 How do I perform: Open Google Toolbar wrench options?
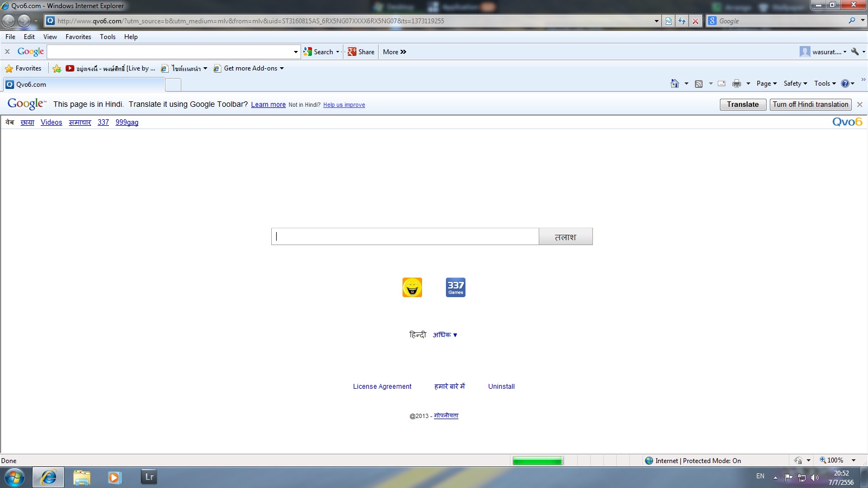(x=855, y=52)
